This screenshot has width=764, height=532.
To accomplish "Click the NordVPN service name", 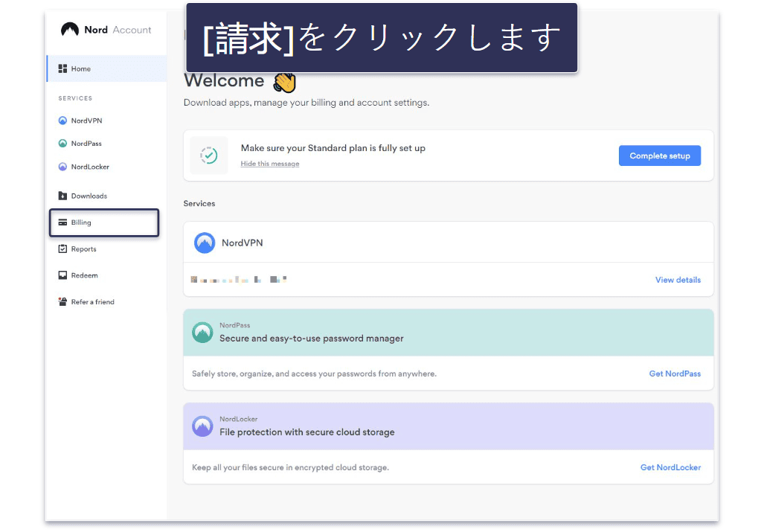I will coord(243,243).
